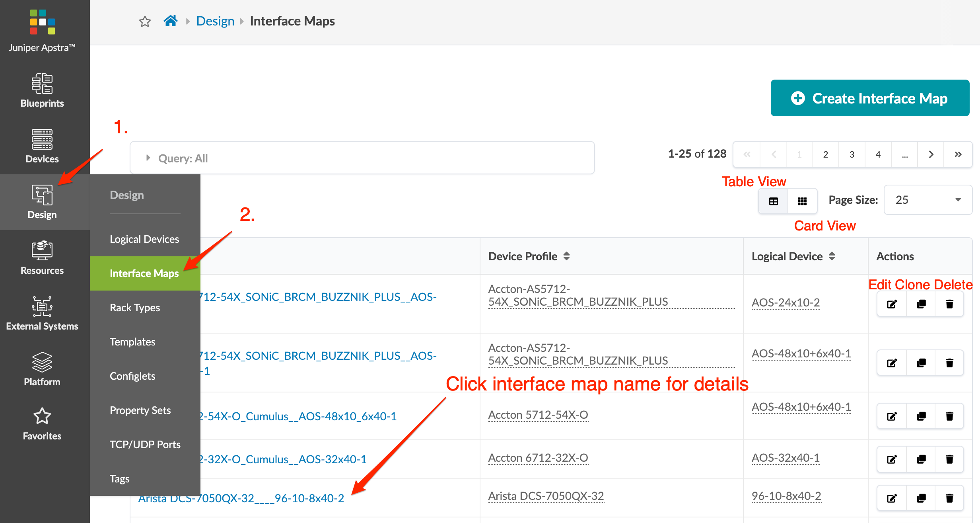Screen dimensions: 980x523
Task: Clone the Accton 6712-32X-O interface map
Action: click(x=921, y=459)
